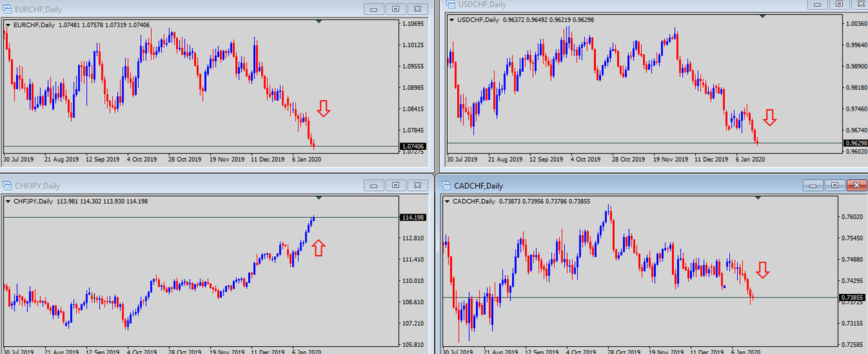Image resolution: width=868 pixels, height=354 pixels.
Task: Click the 112.810 price on CHFJPY scale
Action: tap(413, 238)
